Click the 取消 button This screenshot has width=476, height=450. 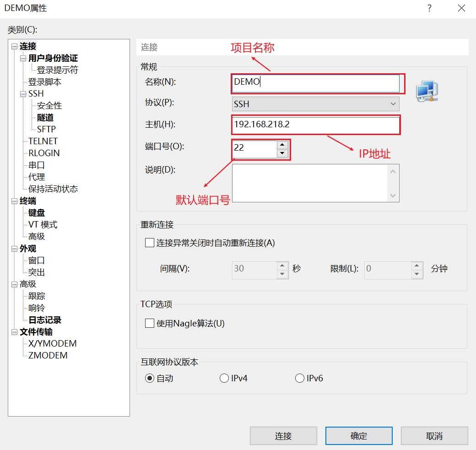click(434, 436)
